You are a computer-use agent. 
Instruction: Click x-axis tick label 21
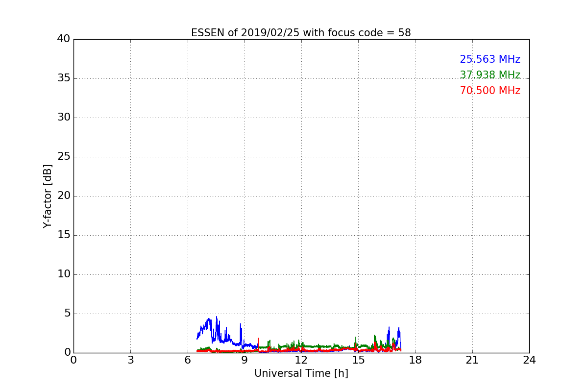pos(472,360)
